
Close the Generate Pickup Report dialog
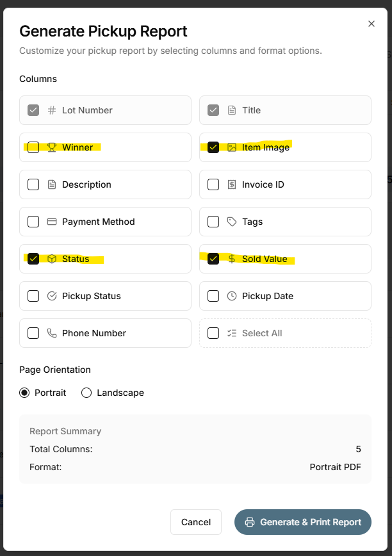(x=372, y=24)
